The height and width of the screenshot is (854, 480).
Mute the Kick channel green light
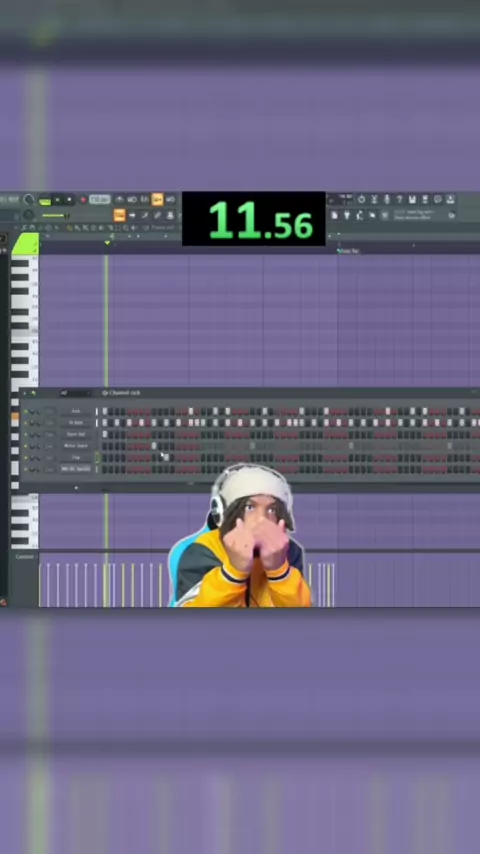26,412
